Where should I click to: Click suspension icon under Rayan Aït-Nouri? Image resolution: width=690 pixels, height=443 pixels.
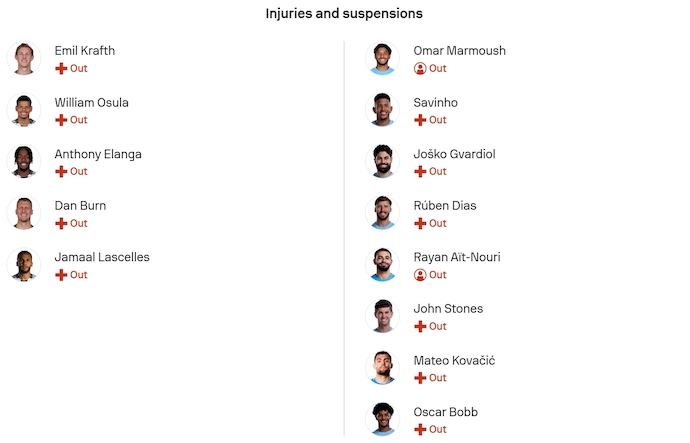pos(420,275)
